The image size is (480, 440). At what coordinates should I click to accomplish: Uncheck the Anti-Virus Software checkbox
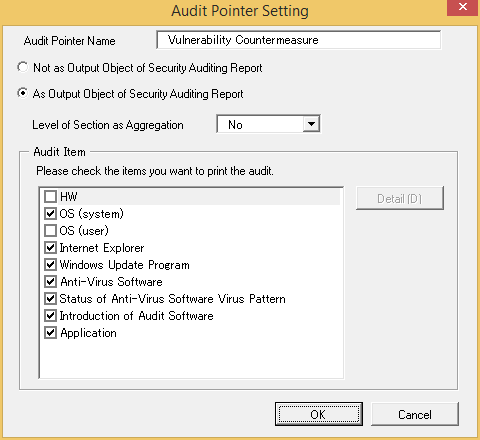coord(50,282)
